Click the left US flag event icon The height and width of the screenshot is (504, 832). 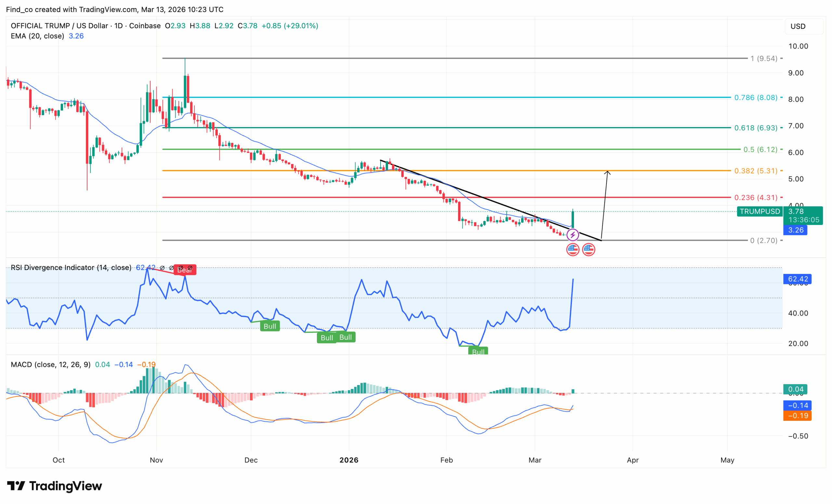tap(573, 250)
